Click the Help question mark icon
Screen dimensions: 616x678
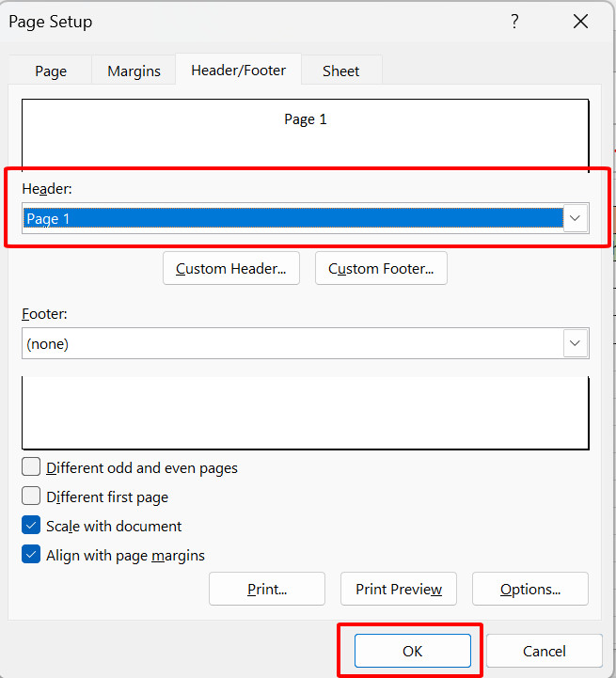514,22
